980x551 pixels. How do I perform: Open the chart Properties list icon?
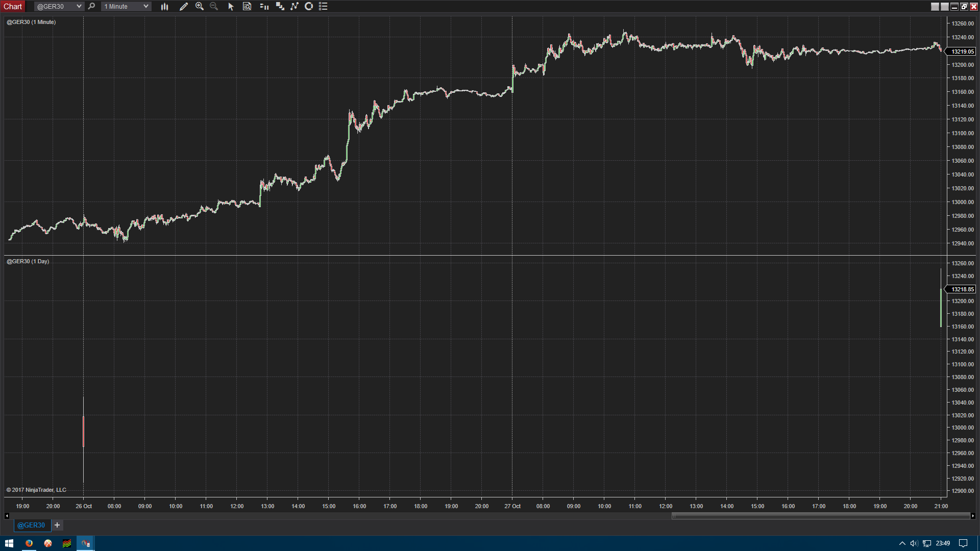(323, 7)
